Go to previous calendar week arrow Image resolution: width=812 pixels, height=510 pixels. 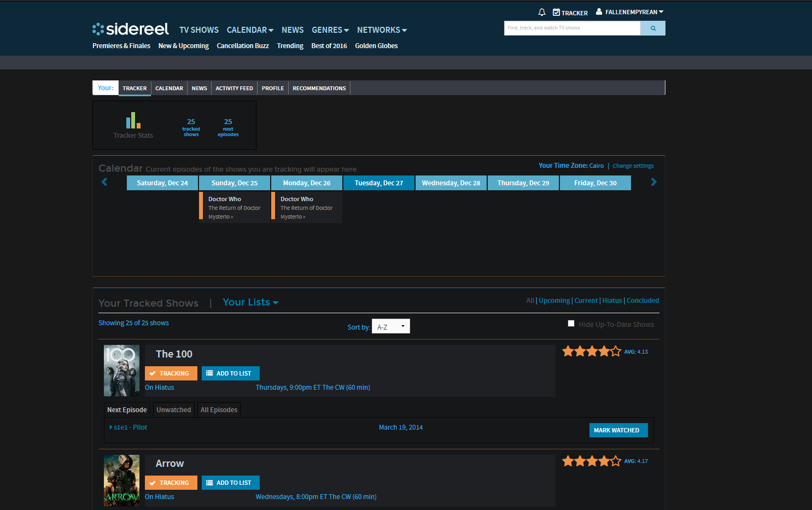point(104,182)
